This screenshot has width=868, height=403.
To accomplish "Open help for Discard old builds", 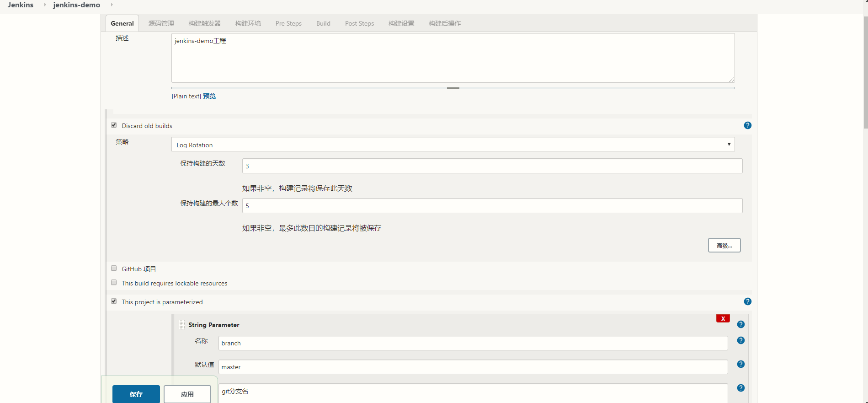I will click(747, 125).
